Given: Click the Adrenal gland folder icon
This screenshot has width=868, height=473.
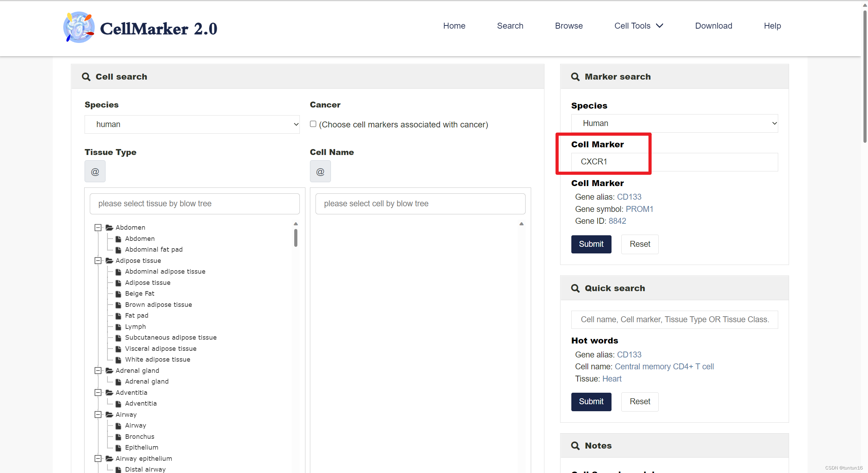Looking at the screenshot, I should (109, 371).
